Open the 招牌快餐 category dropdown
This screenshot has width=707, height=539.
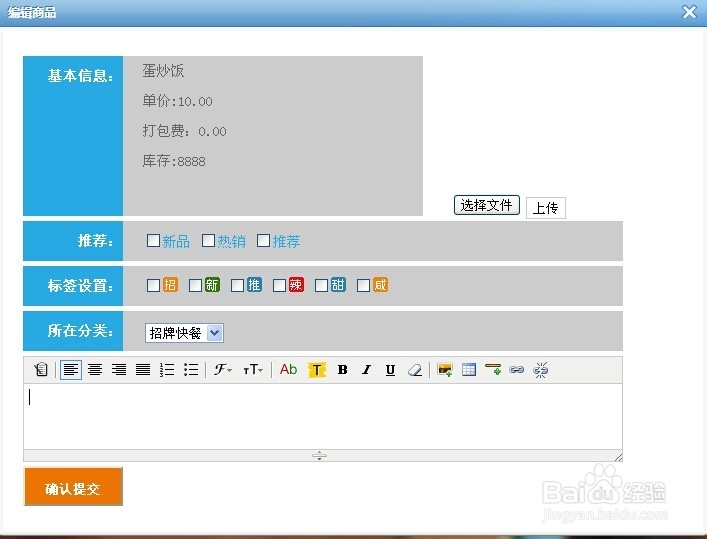click(x=184, y=333)
